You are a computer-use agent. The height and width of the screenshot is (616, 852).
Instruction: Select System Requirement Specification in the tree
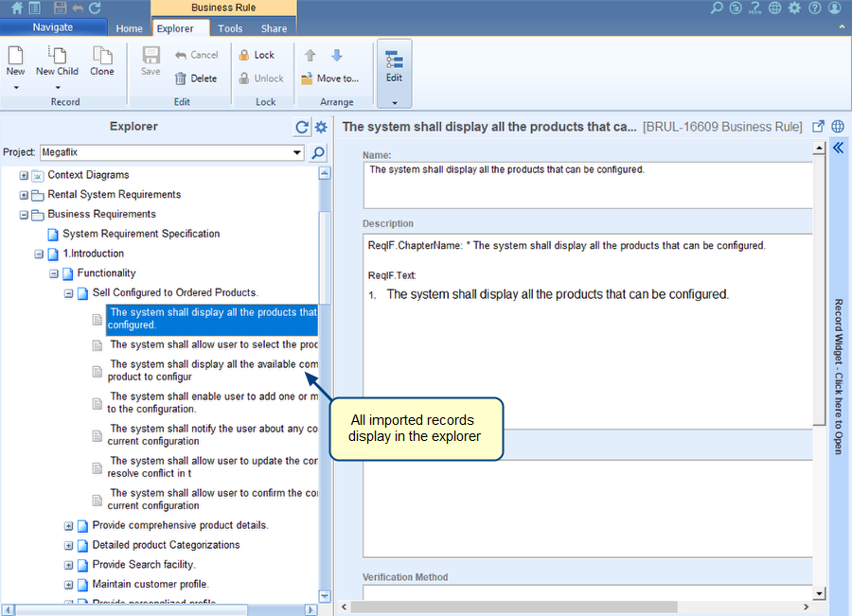click(x=141, y=234)
